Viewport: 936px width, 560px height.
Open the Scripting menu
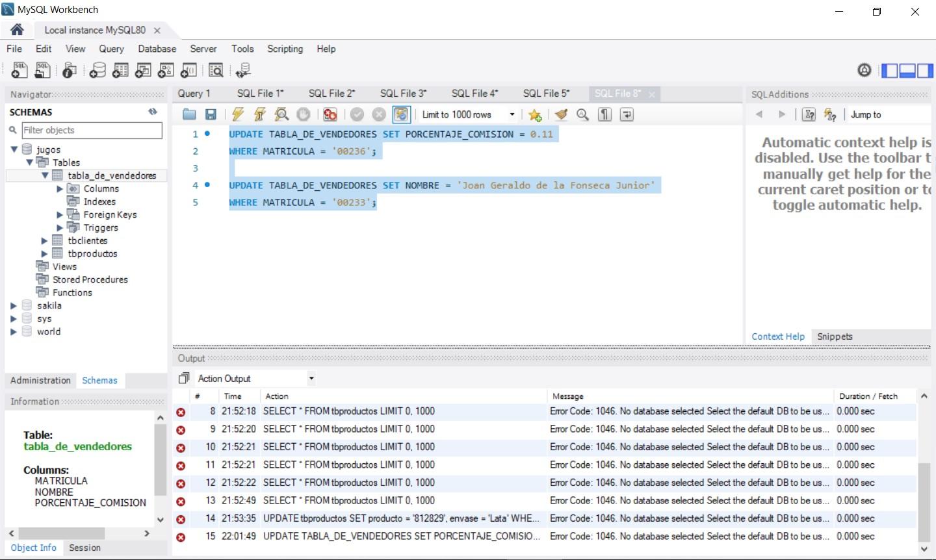tap(285, 49)
